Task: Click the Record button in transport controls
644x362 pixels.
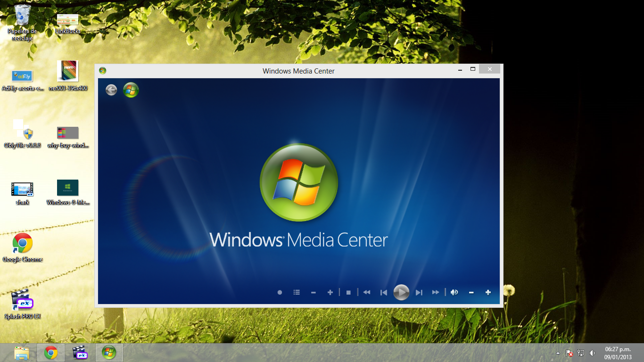Action: coord(280,292)
